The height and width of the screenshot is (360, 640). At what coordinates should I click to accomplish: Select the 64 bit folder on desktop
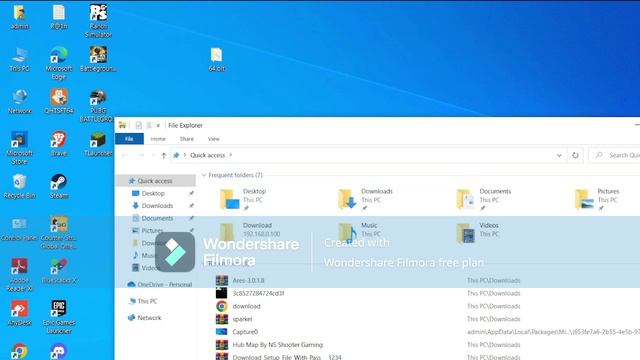(216, 60)
